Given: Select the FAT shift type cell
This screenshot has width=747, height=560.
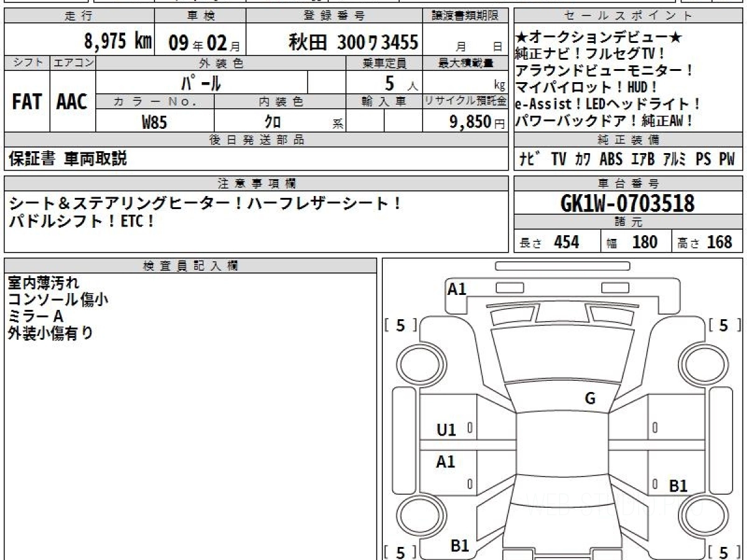Looking at the screenshot, I should pyautogui.click(x=27, y=102).
